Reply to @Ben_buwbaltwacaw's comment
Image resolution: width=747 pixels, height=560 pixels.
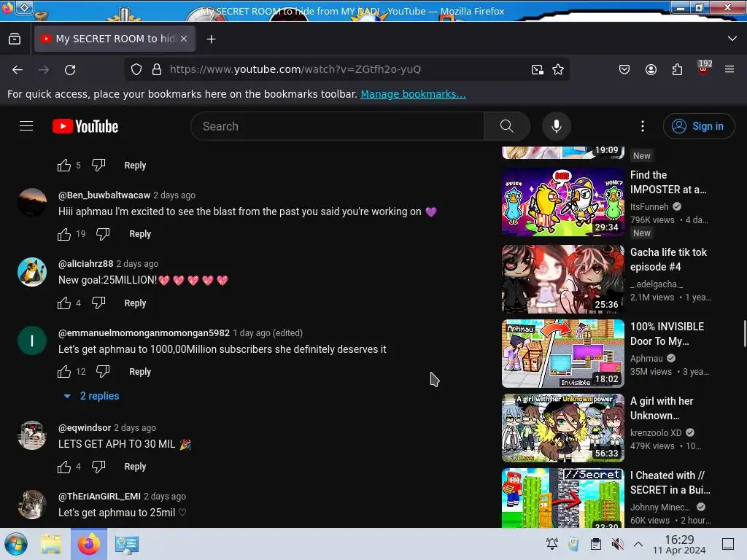(x=140, y=234)
